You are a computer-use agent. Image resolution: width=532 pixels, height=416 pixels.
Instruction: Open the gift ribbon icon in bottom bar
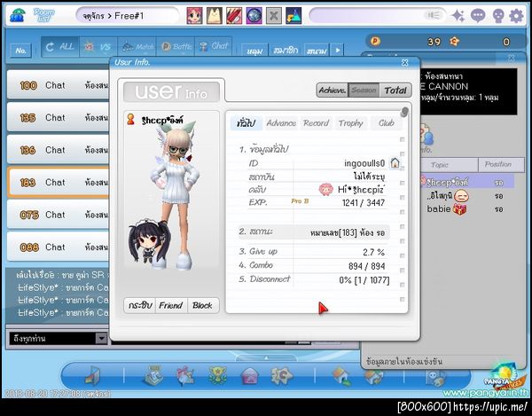pyautogui.click(x=185, y=375)
